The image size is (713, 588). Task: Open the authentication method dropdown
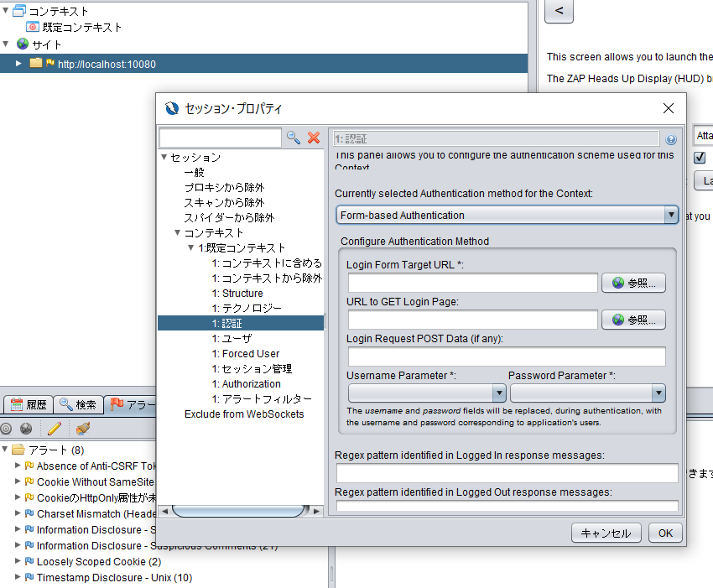[x=671, y=215]
